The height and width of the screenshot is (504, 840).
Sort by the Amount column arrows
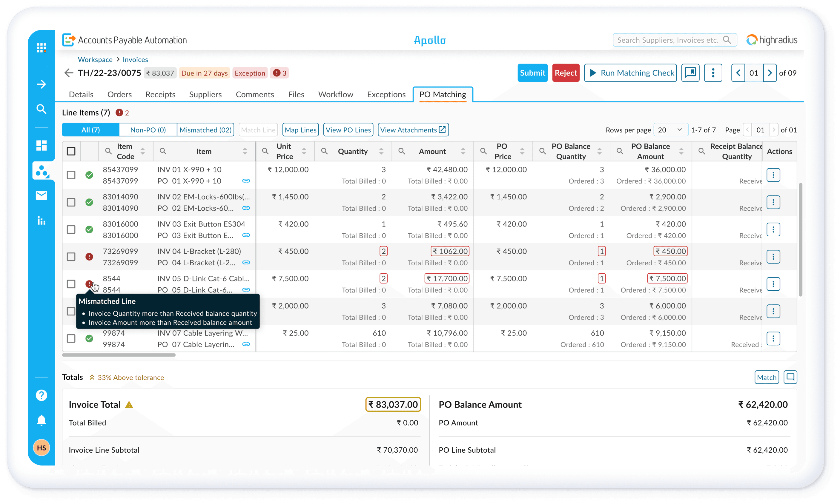tap(463, 151)
